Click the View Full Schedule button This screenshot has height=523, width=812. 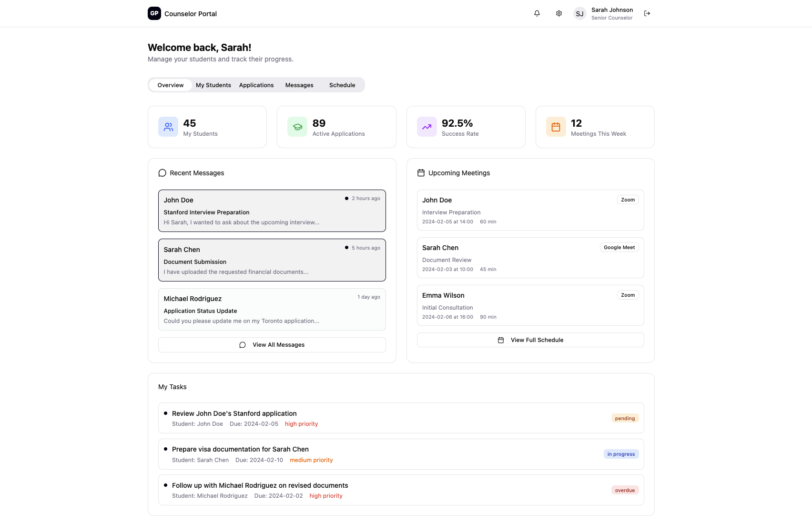tap(530, 340)
